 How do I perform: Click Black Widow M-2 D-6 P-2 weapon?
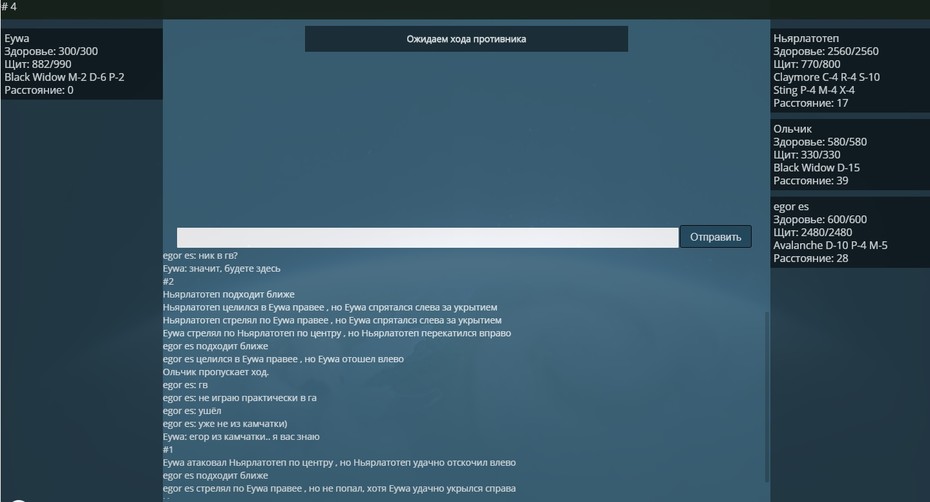point(64,77)
